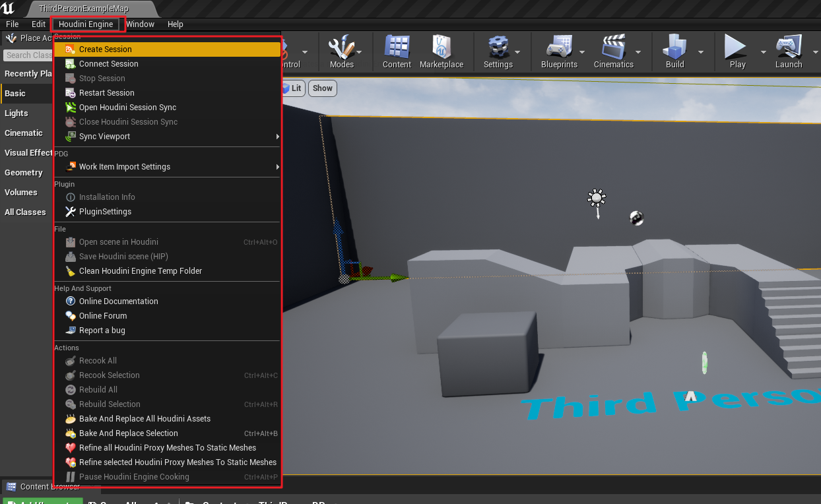Select Refine selected Houdini Proxy Meshes To Static Meshes
Screen dimensions: 821x504
pos(168,462)
